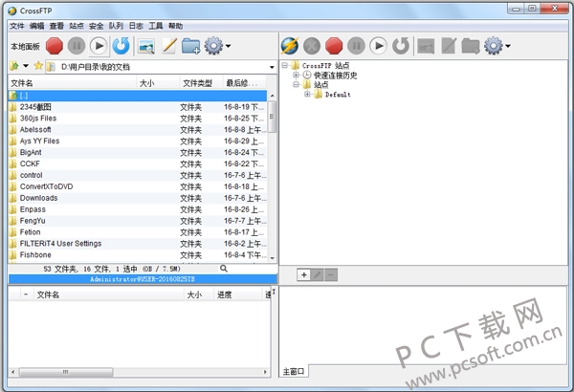
Task: Select the BigAnt folder
Action: (138, 152)
